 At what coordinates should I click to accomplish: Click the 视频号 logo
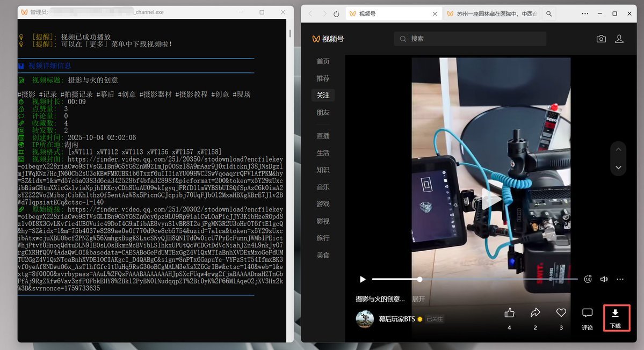point(328,39)
